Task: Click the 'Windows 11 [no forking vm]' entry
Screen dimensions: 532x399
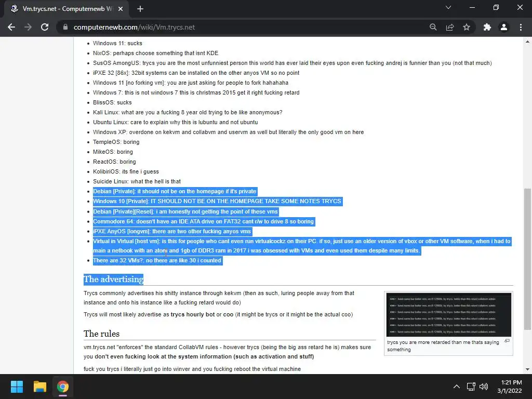Action: click(x=191, y=83)
